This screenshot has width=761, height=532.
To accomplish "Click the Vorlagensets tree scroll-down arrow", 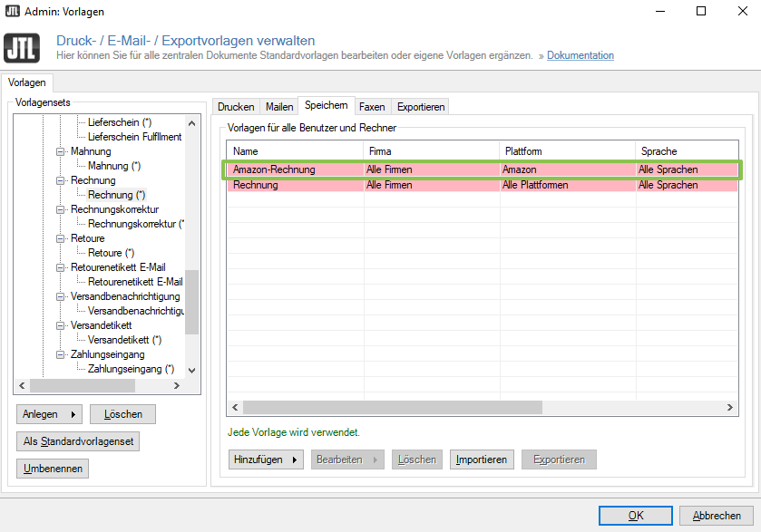I will pyautogui.click(x=191, y=370).
